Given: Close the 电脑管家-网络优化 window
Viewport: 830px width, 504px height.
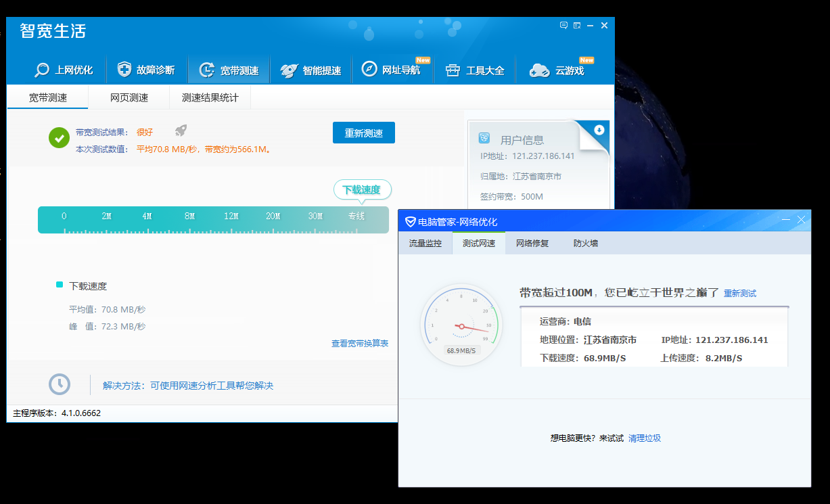Looking at the screenshot, I should point(802,220).
